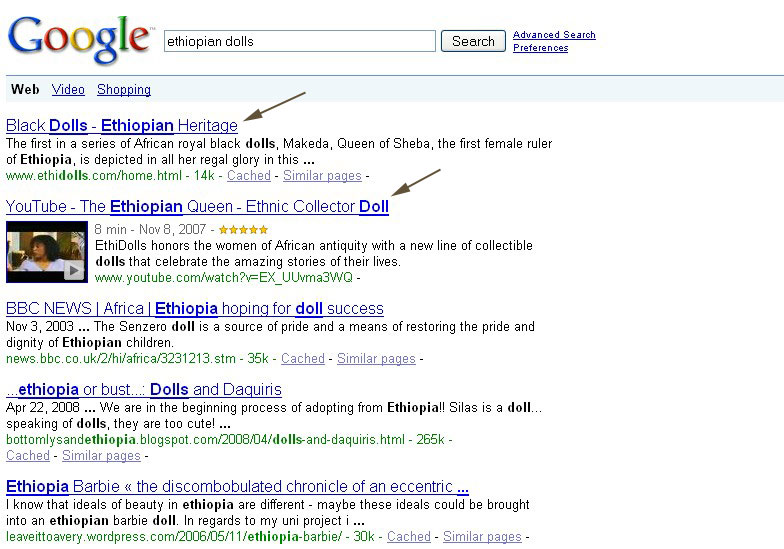The image size is (784, 549).
Task: Select the Web tab
Action: [x=25, y=90]
